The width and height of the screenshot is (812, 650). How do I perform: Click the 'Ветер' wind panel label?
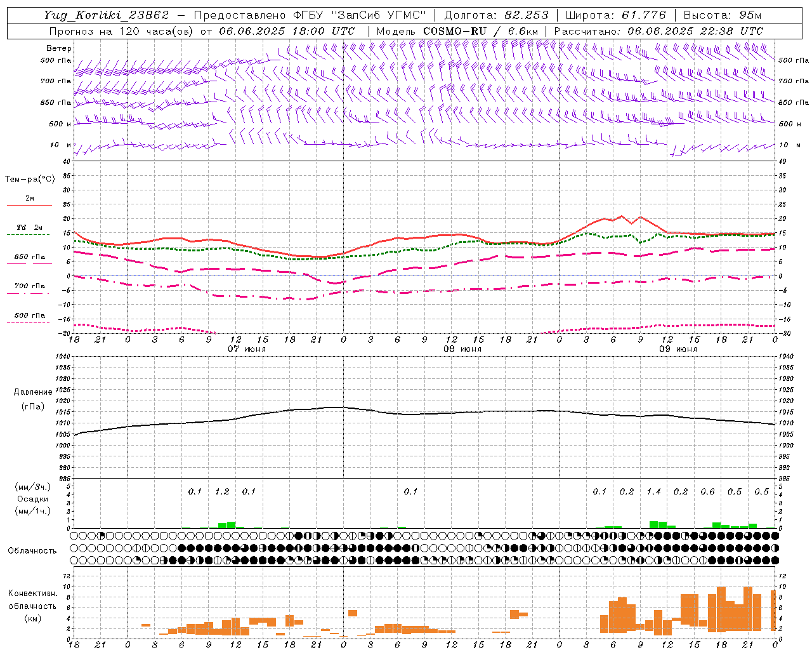[x=58, y=48]
